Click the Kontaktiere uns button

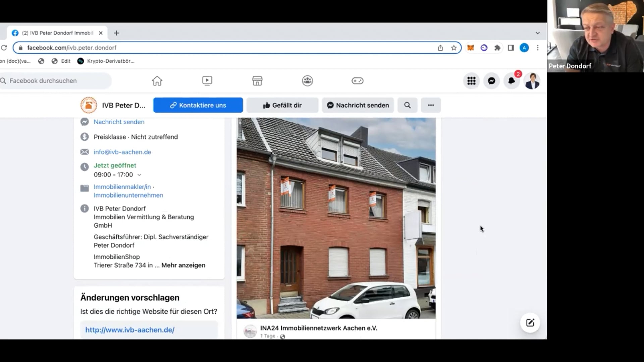[x=198, y=105]
